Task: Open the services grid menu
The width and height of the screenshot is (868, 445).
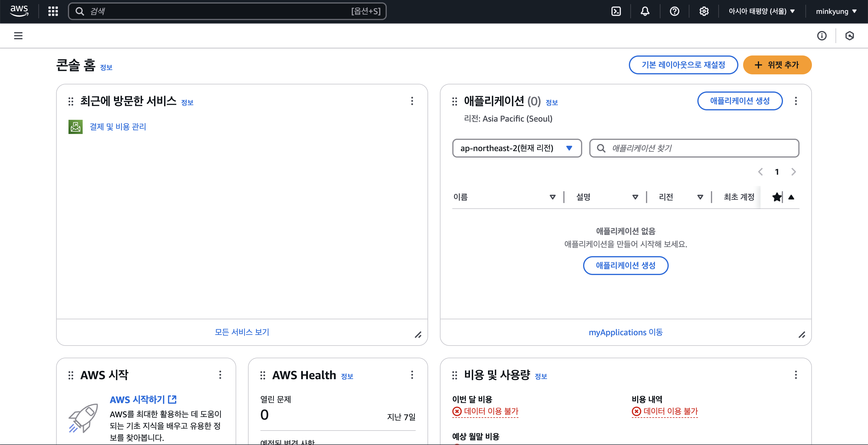Action: 53,11
